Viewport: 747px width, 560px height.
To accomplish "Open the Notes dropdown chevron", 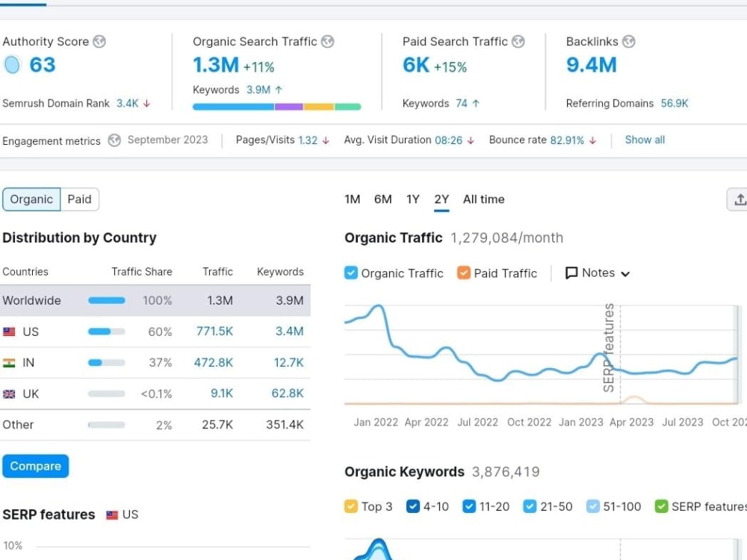I will pyautogui.click(x=625, y=274).
